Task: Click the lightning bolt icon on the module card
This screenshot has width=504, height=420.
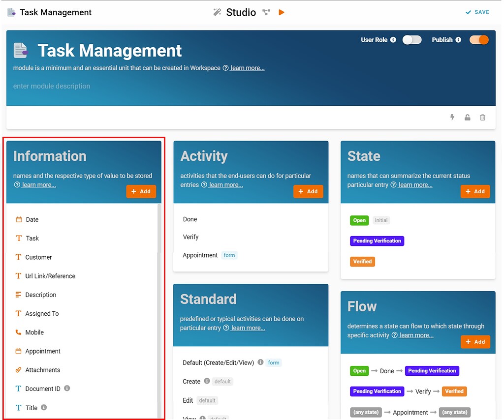Action: click(452, 118)
